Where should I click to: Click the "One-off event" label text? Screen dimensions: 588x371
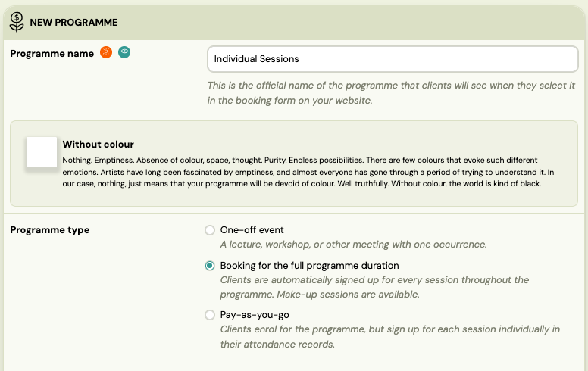252,230
